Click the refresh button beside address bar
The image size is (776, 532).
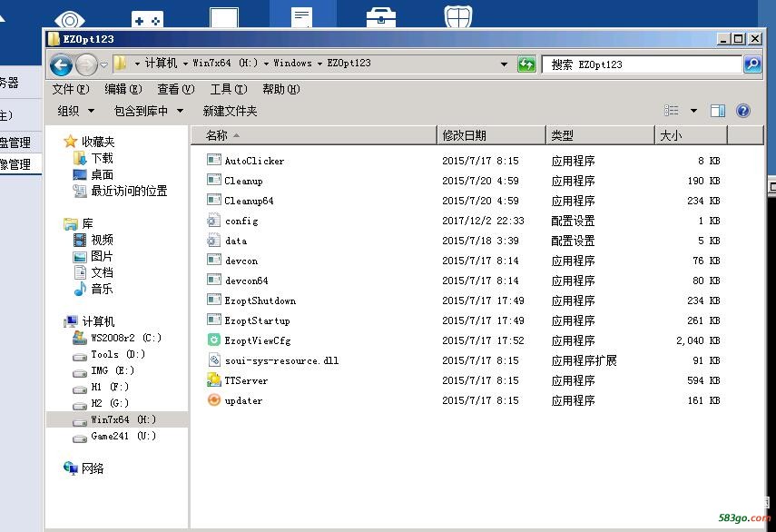pos(526,64)
